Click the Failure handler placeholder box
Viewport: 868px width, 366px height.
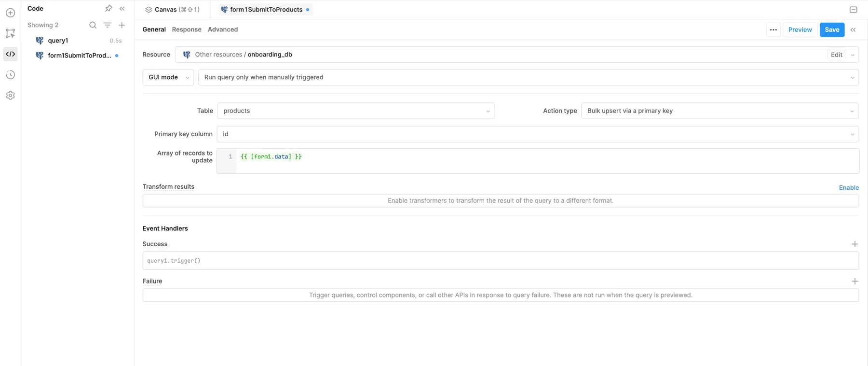point(501,295)
